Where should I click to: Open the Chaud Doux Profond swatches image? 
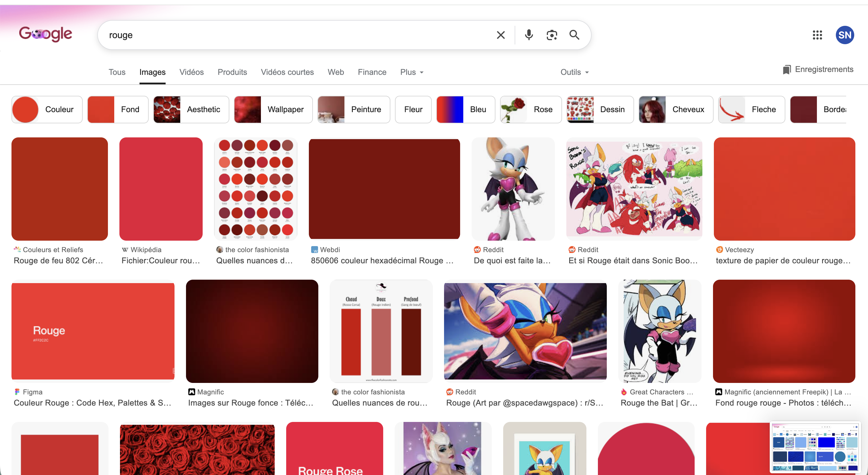pyautogui.click(x=381, y=331)
